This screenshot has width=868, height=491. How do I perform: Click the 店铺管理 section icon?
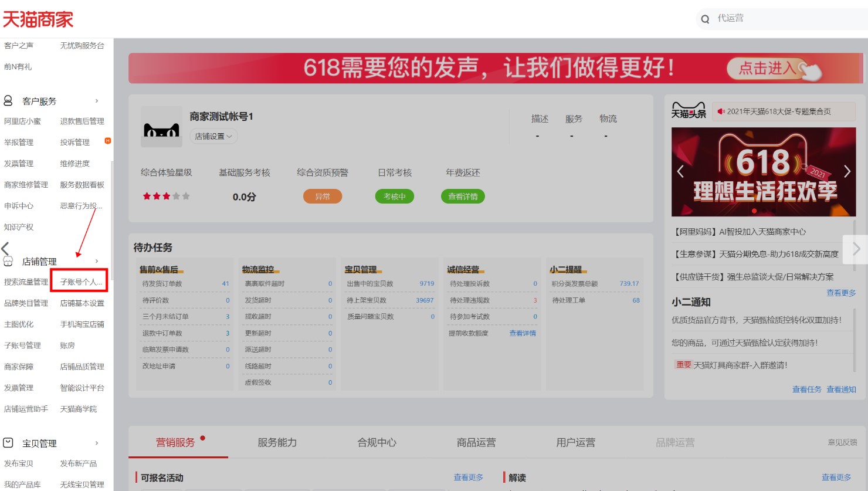click(x=8, y=261)
